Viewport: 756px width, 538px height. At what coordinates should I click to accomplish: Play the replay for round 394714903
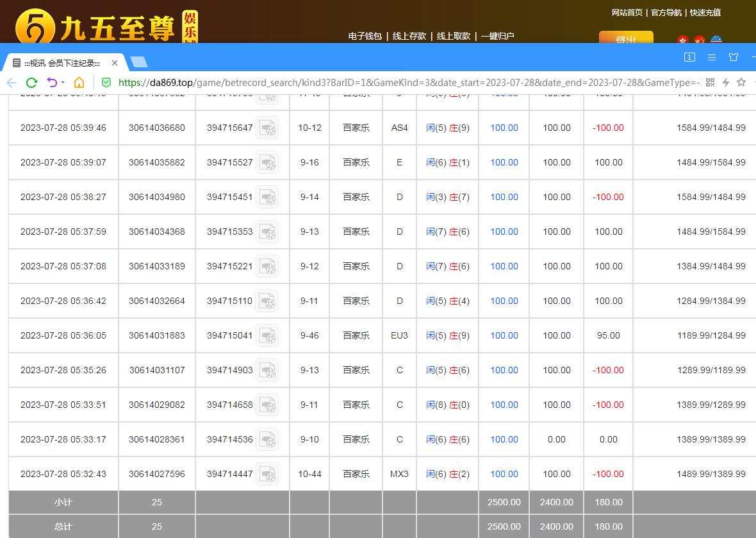coord(267,370)
